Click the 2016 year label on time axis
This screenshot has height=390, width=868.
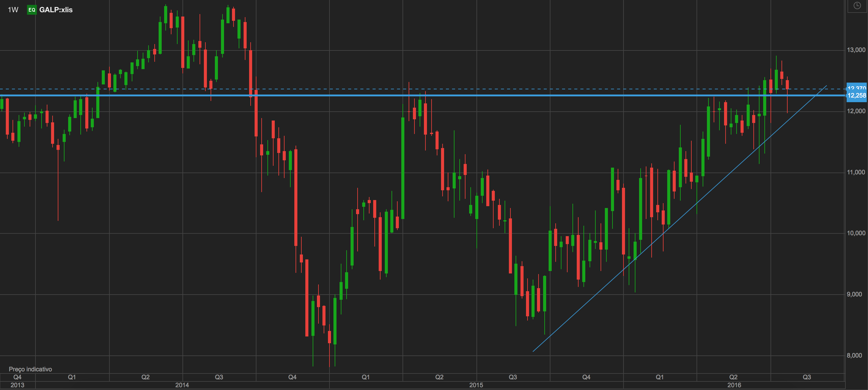(734, 385)
